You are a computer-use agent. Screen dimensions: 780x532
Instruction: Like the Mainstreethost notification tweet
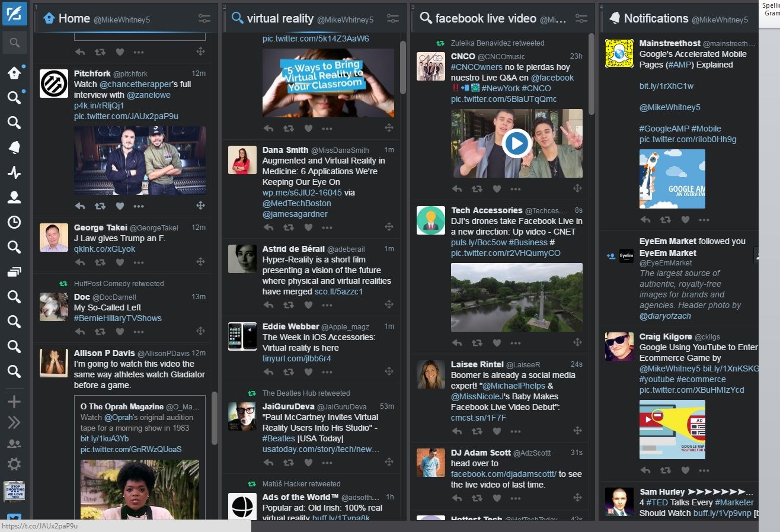pyautogui.click(x=685, y=219)
